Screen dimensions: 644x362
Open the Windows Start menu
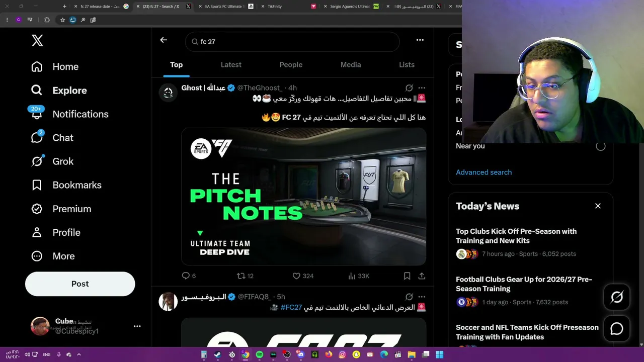(439, 354)
